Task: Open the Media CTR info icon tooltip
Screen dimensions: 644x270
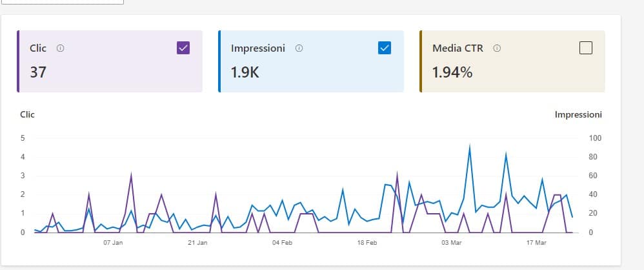Action: [x=497, y=48]
